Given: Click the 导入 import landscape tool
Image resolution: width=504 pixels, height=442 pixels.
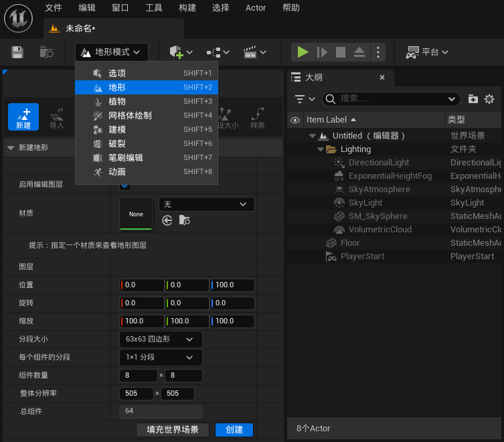Looking at the screenshot, I should click(x=57, y=119).
